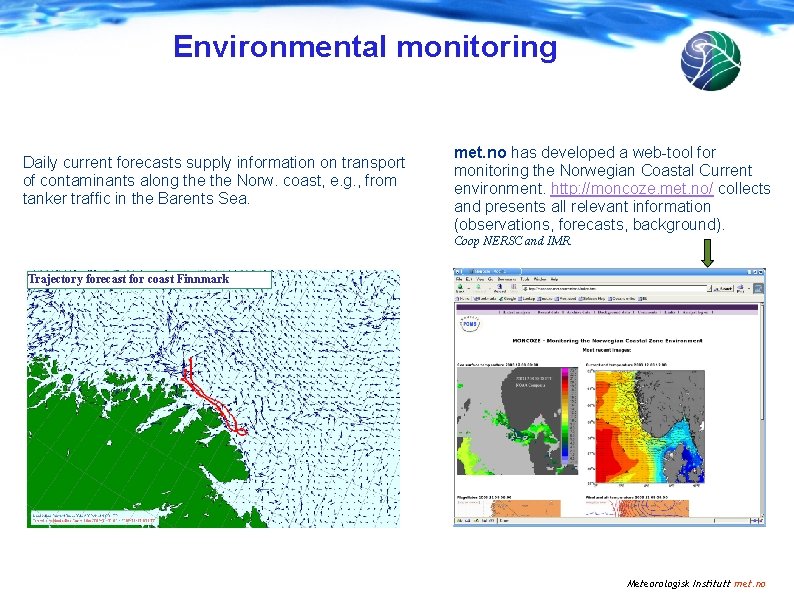The width and height of the screenshot is (794, 595).
Task: Click the Trajectory forecast Finnmark map image
Action: 213,399
